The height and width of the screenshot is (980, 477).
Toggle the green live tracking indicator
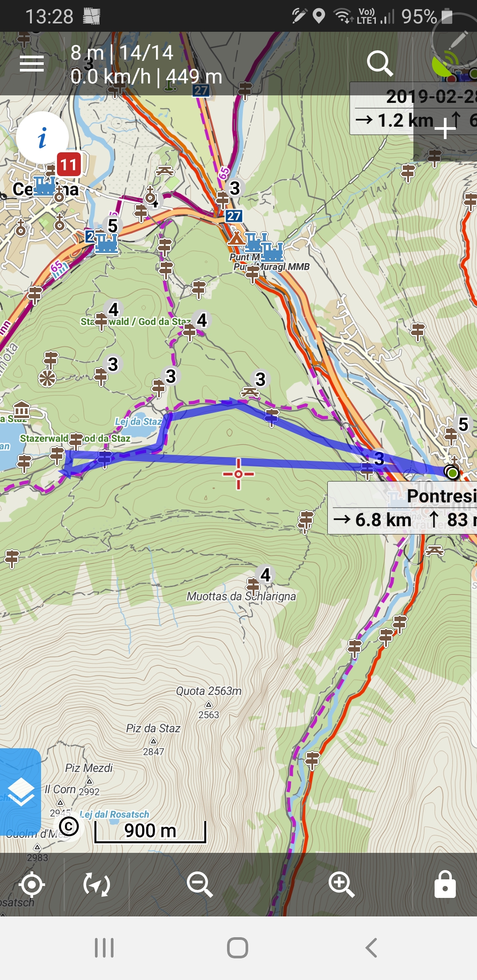click(444, 64)
